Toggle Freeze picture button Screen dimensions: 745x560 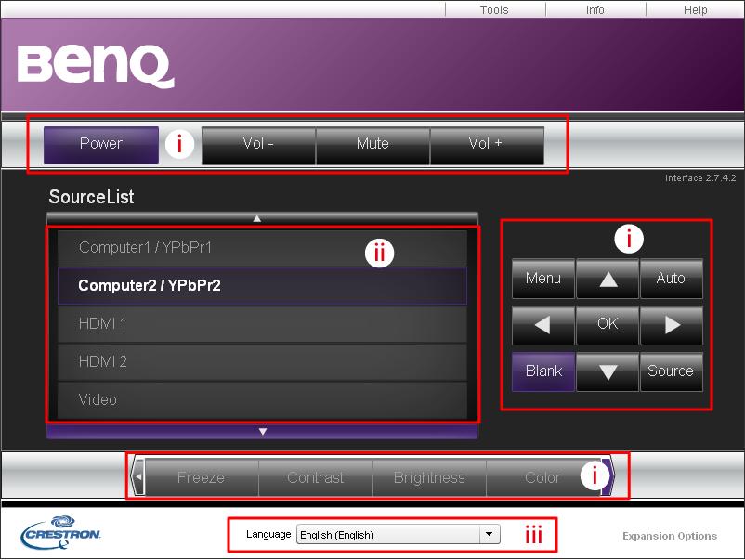point(202,477)
